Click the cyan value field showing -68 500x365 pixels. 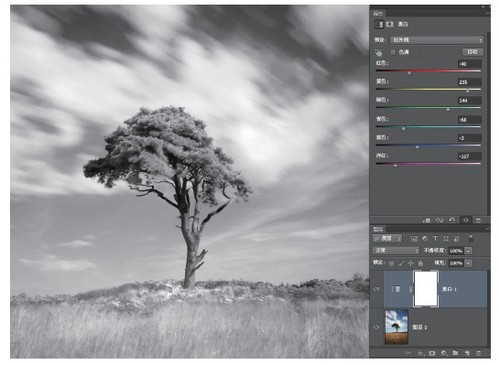pos(470,120)
